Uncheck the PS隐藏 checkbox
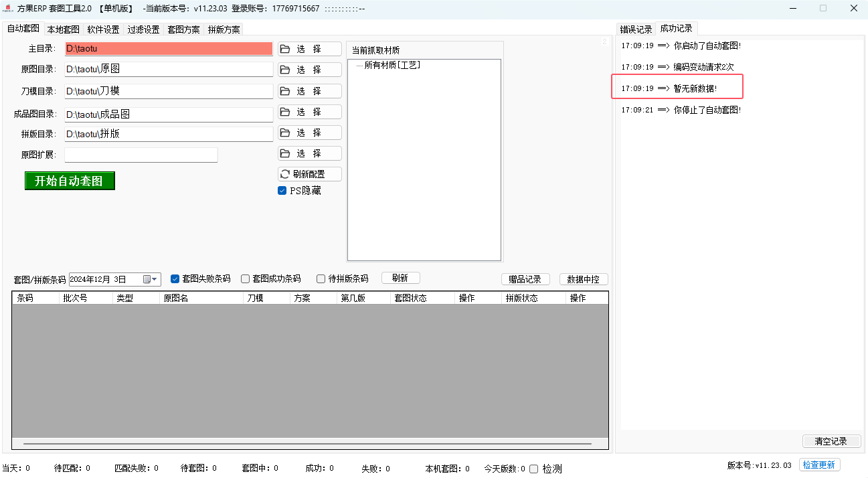 (x=282, y=191)
